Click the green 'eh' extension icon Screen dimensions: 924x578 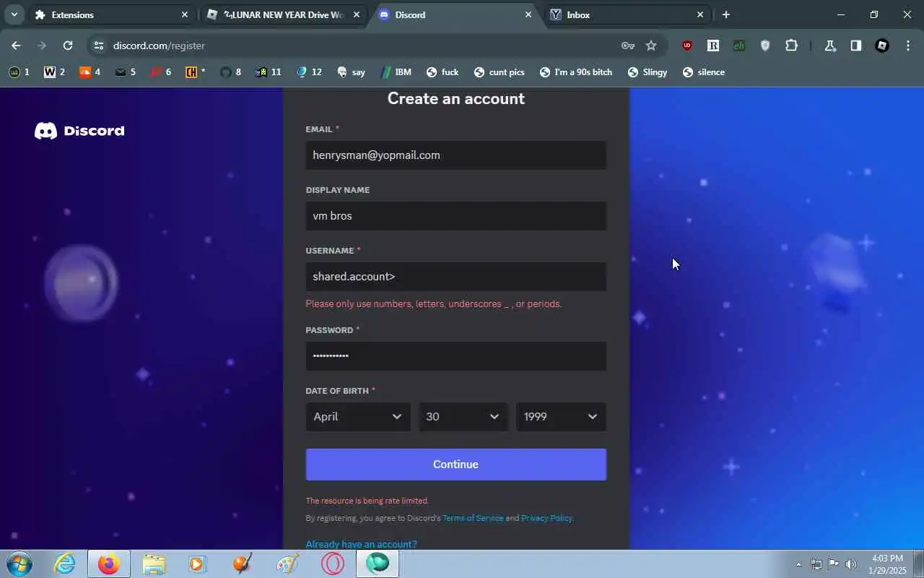[x=739, y=46]
